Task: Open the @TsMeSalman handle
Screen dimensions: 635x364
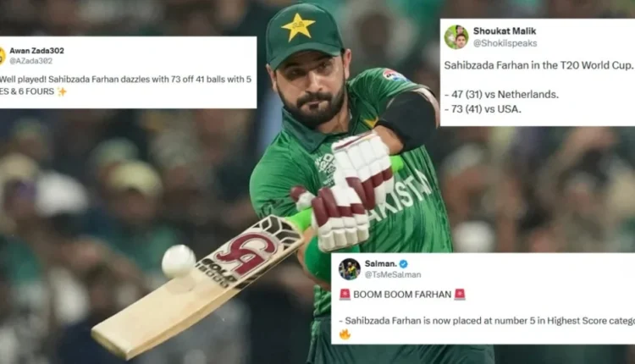Action: [x=393, y=274]
